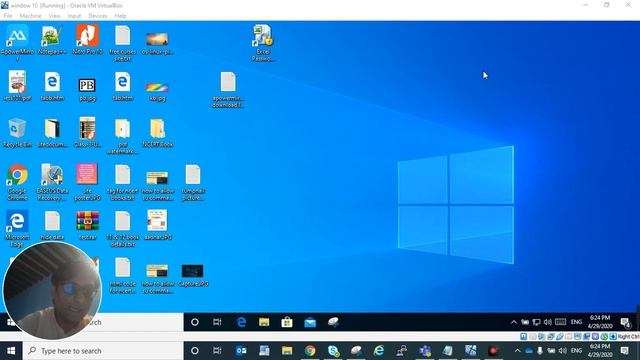The width and height of the screenshot is (640, 360).
Task: Open the host Action Center
Action: pos(624,351)
